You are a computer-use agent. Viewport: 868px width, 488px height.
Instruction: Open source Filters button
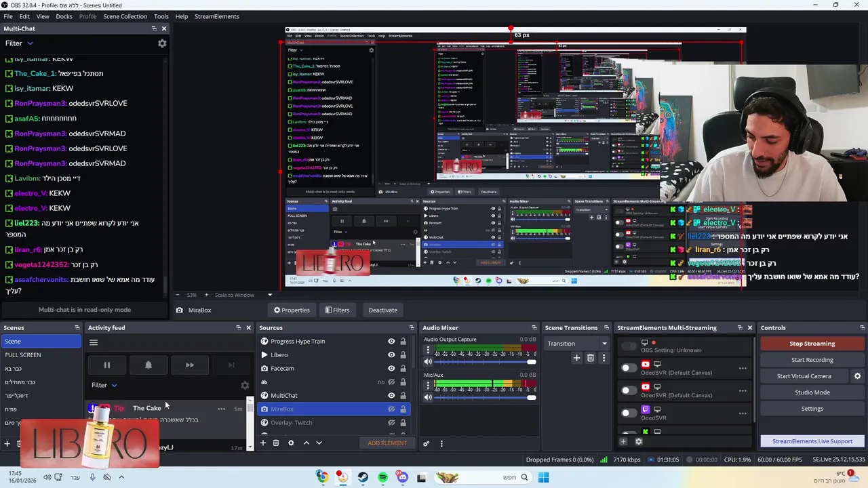click(337, 310)
